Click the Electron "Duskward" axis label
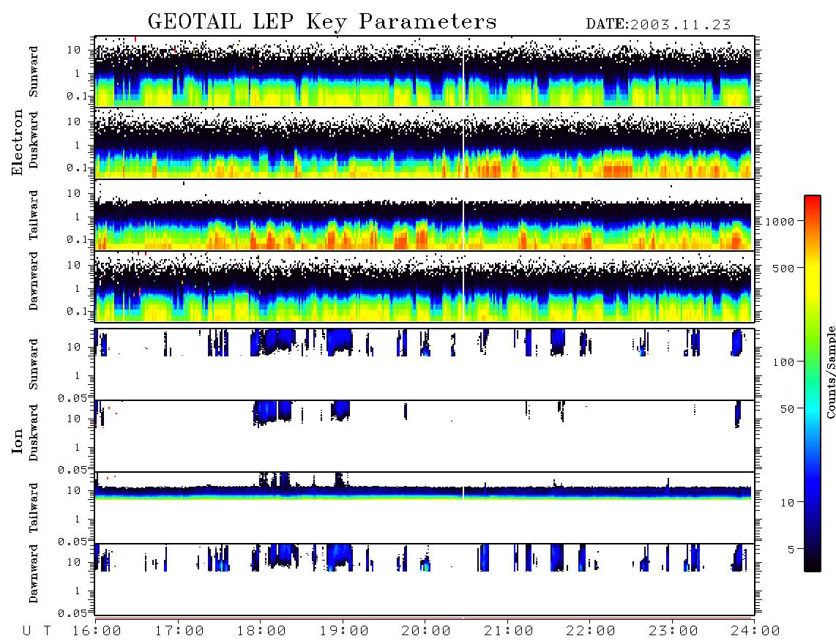This screenshot has height=644, width=836. [34, 140]
